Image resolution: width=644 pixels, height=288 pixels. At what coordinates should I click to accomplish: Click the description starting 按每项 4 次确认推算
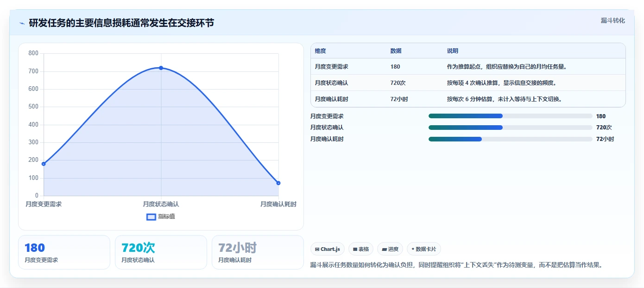tap(502, 83)
